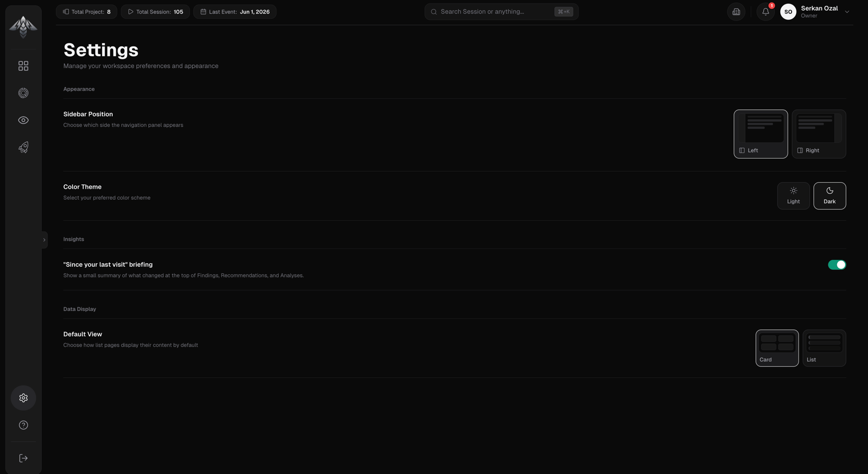Focus the Search Session input field
The image size is (868, 474).
point(501,12)
